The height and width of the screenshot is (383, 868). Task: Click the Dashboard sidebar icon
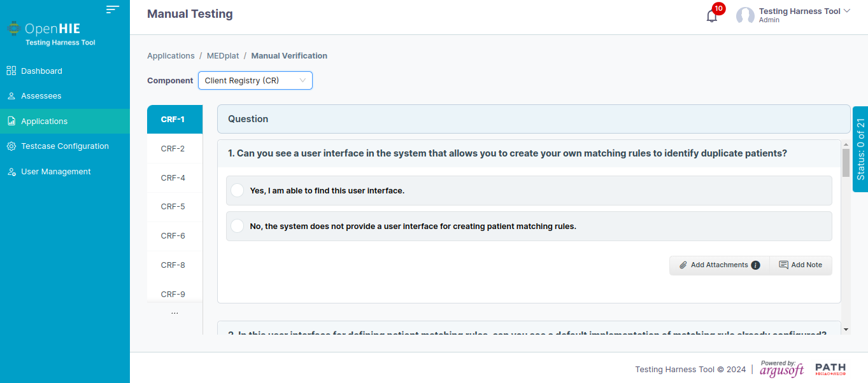tap(11, 71)
